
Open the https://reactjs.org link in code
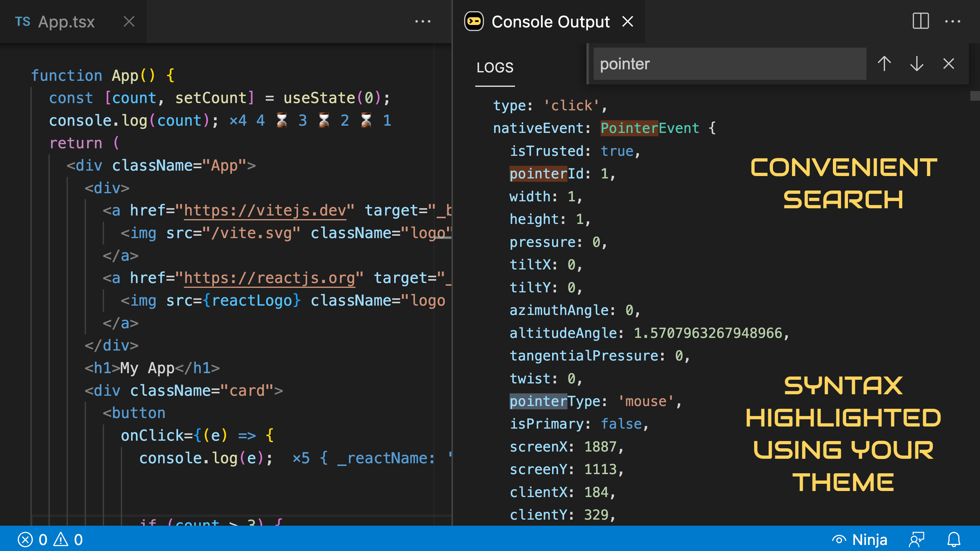pos(269,278)
